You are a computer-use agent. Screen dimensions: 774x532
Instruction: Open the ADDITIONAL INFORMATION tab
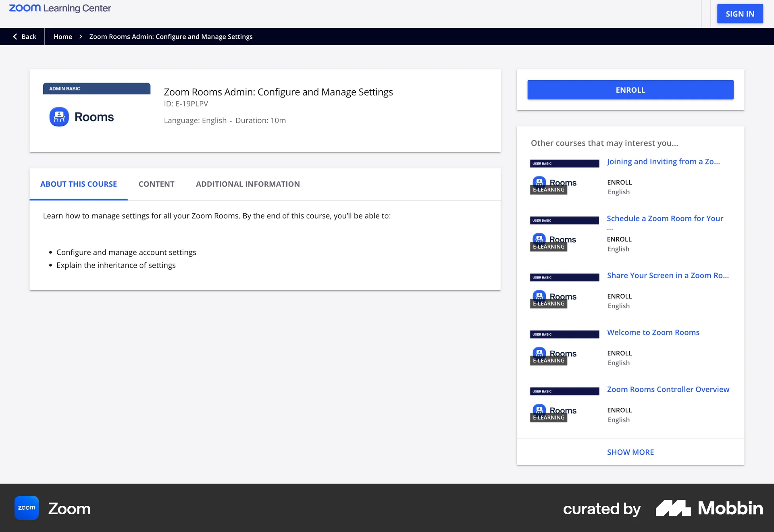pyautogui.click(x=248, y=184)
